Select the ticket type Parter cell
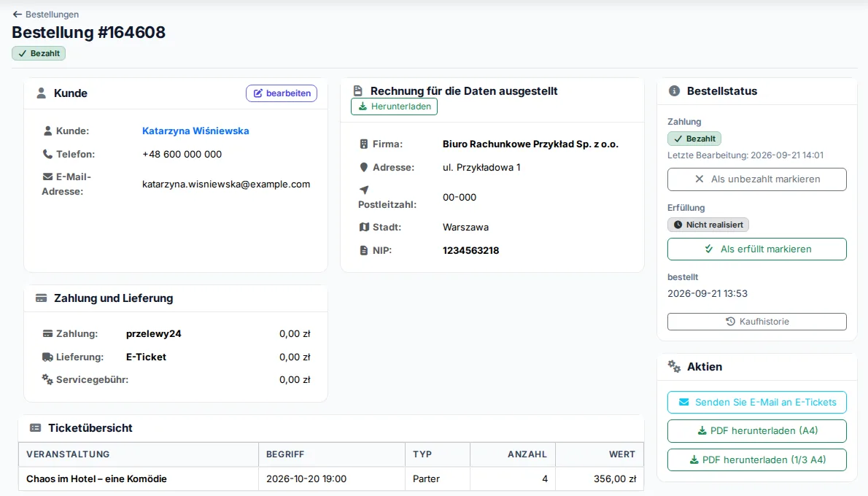The image size is (868, 496). pyautogui.click(x=438, y=478)
